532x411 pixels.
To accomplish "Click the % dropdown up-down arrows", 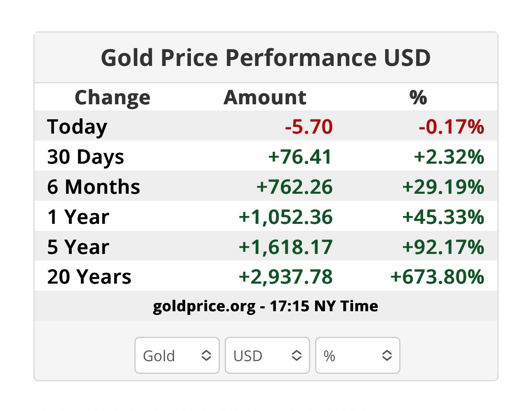I will pos(387,355).
